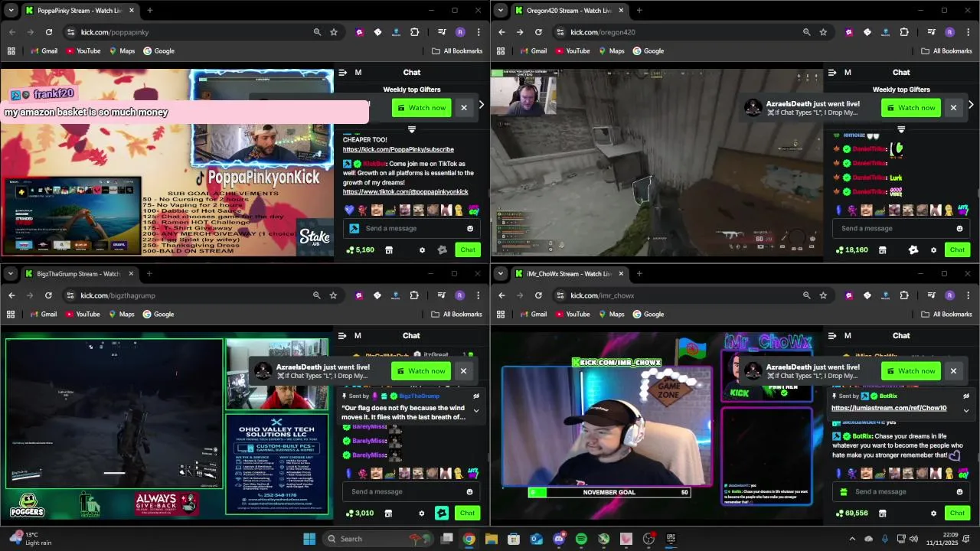Open All Bookmarks folder in iMr_ChoWx window
The image size is (980, 551).
[946, 315]
